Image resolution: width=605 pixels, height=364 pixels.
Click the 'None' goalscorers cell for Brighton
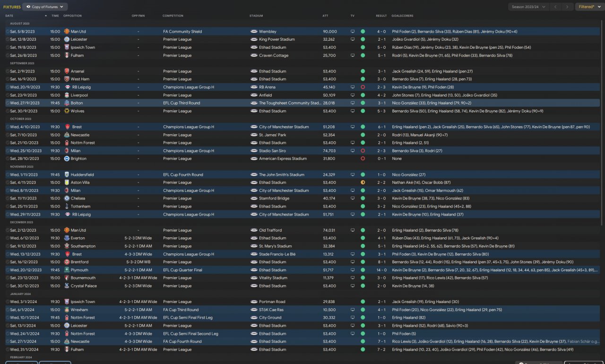(x=397, y=159)
